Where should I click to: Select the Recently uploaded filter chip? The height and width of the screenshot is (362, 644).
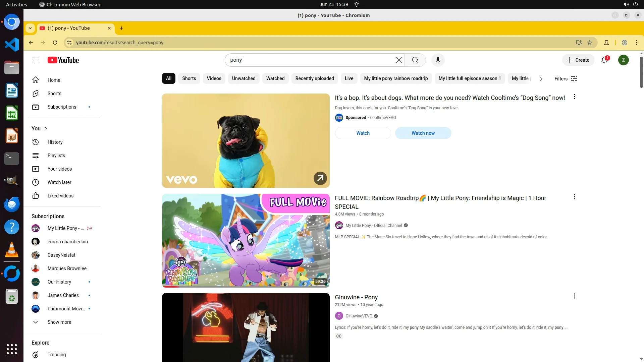tap(314, 78)
